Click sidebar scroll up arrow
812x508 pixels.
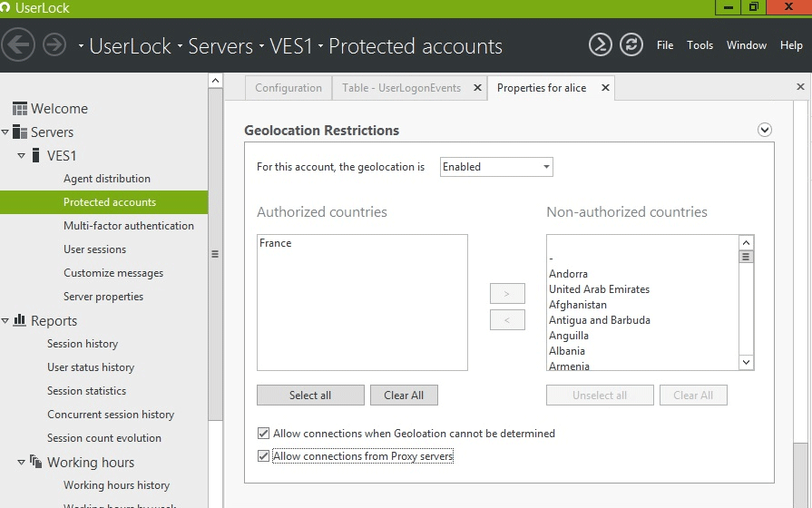[x=215, y=80]
